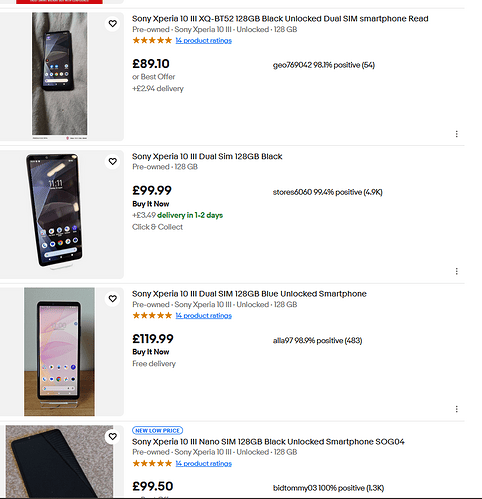Open more options menu for XQ-BT52 listing
The height and width of the screenshot is (499, 482).
pyautogui.click(x=456, y=134)
